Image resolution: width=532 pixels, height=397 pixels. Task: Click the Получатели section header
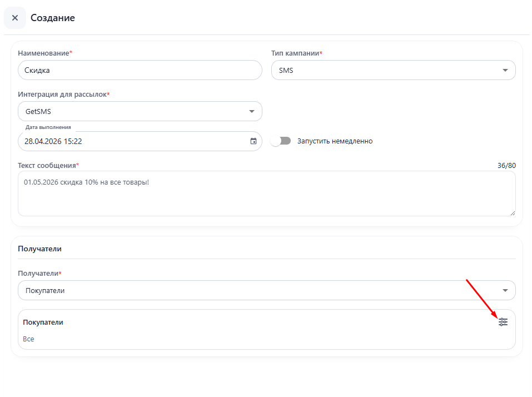[x=39, y=249]
